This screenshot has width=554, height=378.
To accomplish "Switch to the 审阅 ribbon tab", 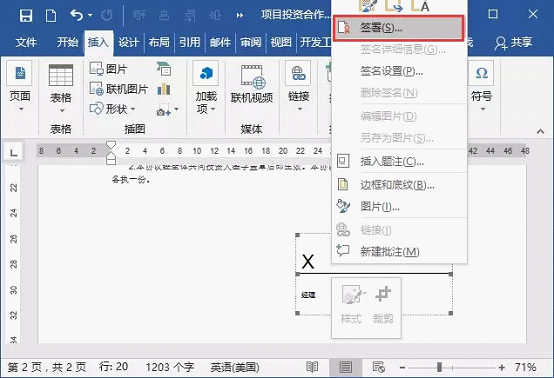I will click(x=251, y=42).
